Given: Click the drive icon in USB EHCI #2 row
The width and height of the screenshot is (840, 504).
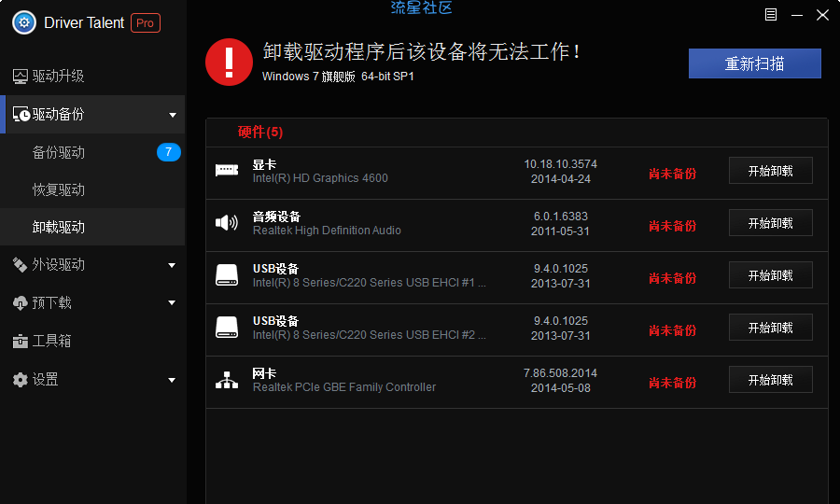Looking at the screenshot, I should (227, 328).
